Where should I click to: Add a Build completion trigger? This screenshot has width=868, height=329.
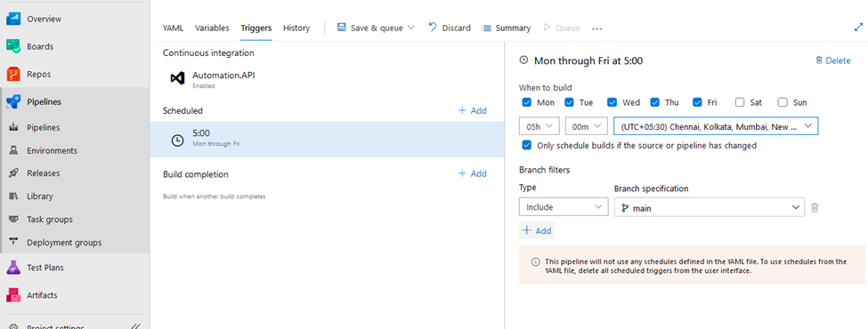pyautogui.click(x=472, y=173)
